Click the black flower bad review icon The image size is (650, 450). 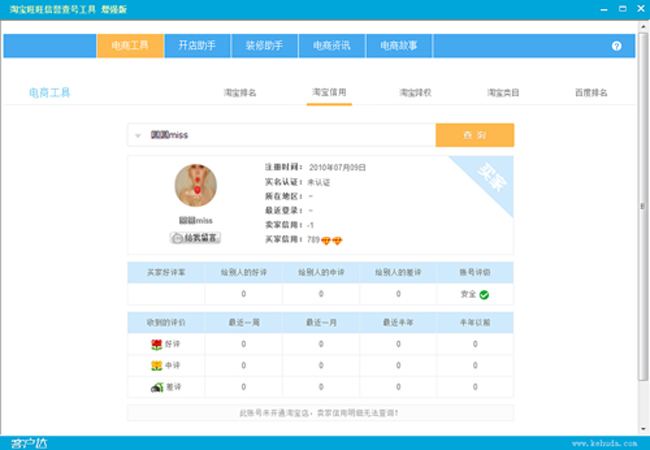click(x=156, y=387)
